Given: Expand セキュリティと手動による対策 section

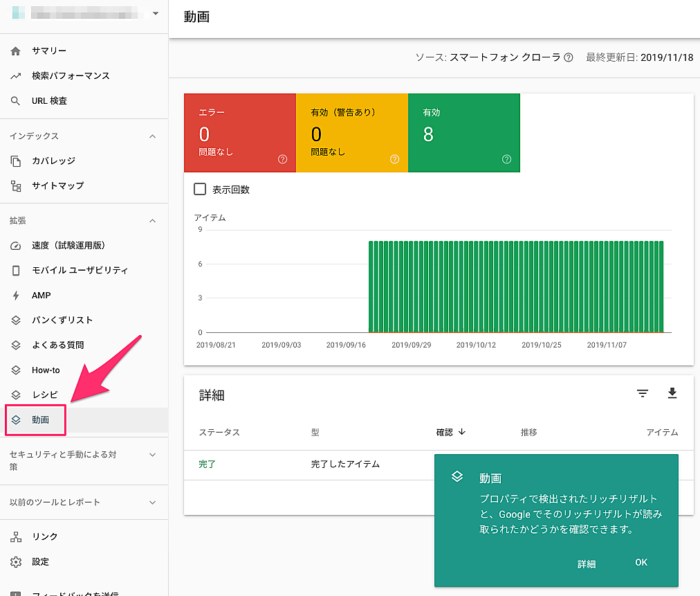Looking at the screenshot, I should tap(153, 455).
